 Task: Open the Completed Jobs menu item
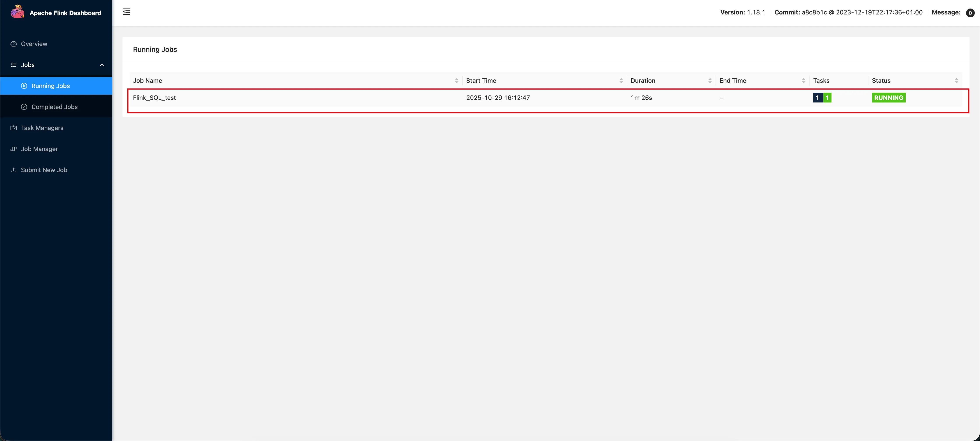54,107
